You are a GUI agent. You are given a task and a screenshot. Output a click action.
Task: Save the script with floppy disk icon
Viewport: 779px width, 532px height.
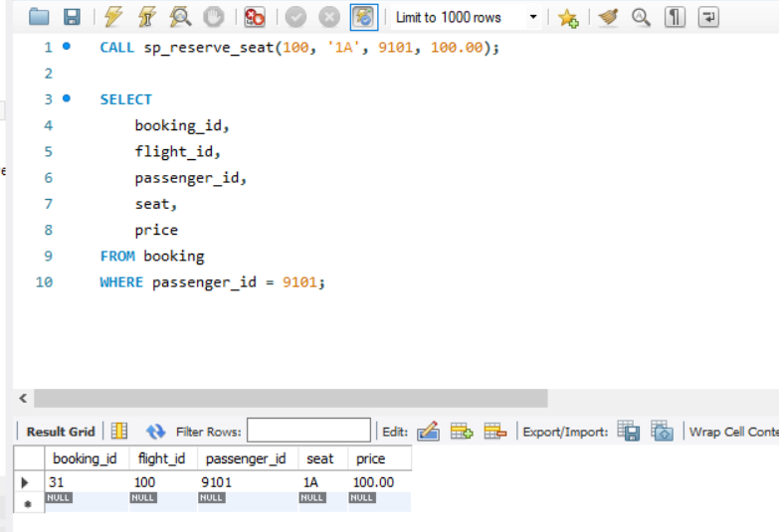tap(72, 17)
